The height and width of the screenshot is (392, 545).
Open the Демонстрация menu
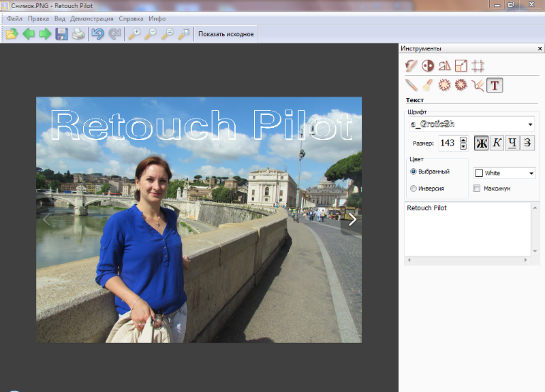[x=92, y=18]
